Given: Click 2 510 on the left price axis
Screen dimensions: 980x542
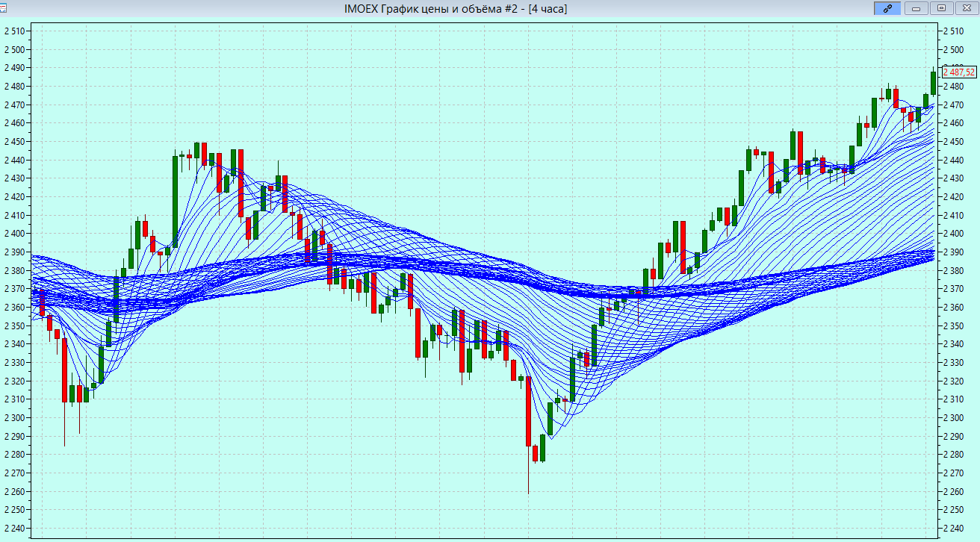Looking at the screenshot, I should [x=15, y=31].
